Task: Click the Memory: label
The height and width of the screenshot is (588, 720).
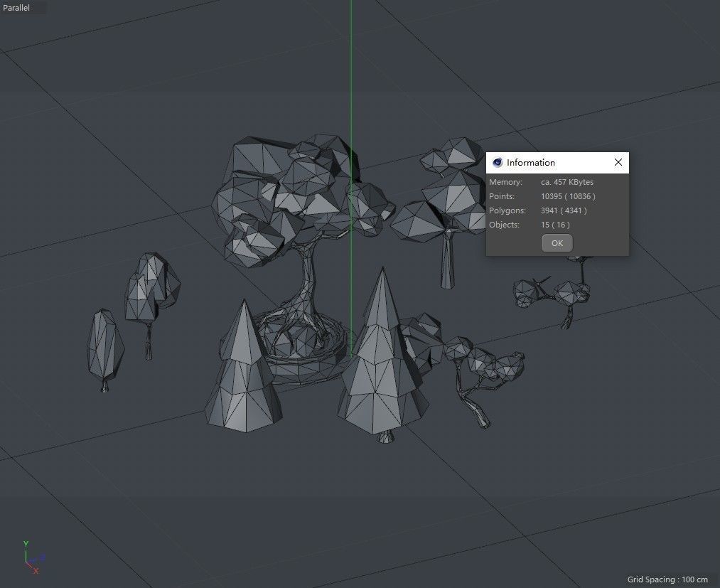Action: point(505,182)
